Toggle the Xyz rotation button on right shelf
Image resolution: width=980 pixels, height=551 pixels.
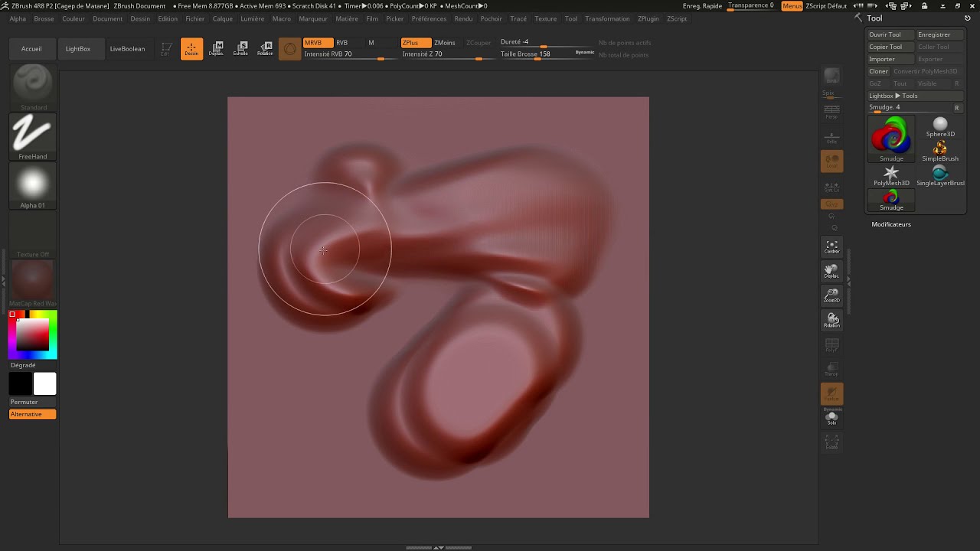coord(831,204)
